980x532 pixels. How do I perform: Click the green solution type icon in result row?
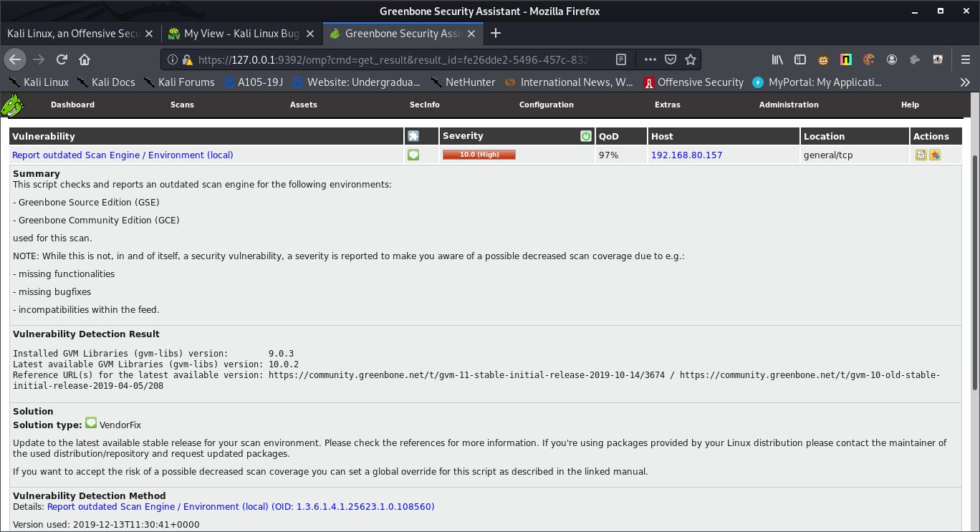[x=413, y=155]
